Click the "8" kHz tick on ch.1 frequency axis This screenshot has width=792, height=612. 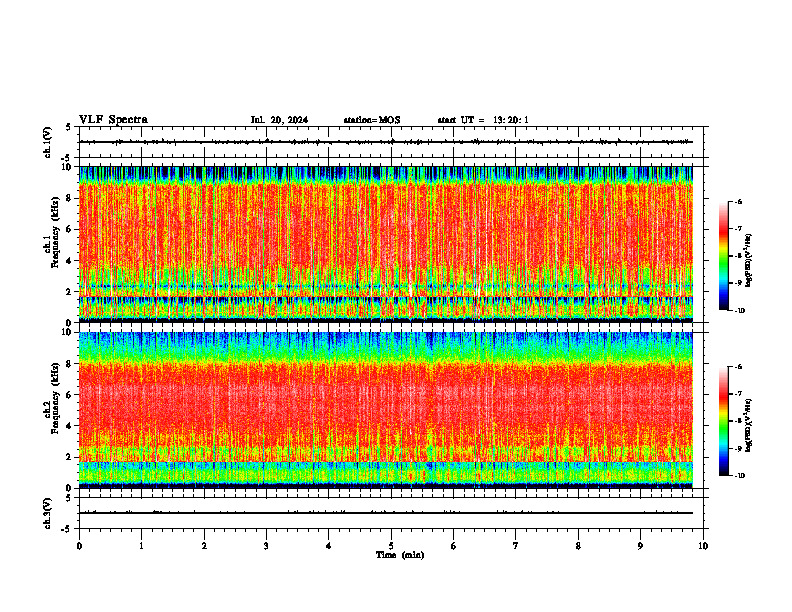coord(70,198)
